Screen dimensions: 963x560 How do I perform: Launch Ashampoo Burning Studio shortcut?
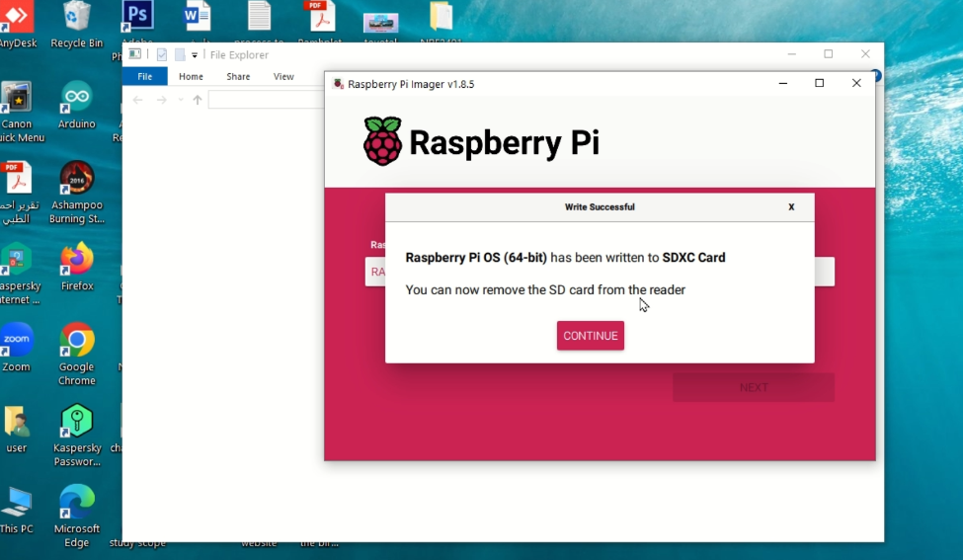pyautogui.click(x=77, y=194)
